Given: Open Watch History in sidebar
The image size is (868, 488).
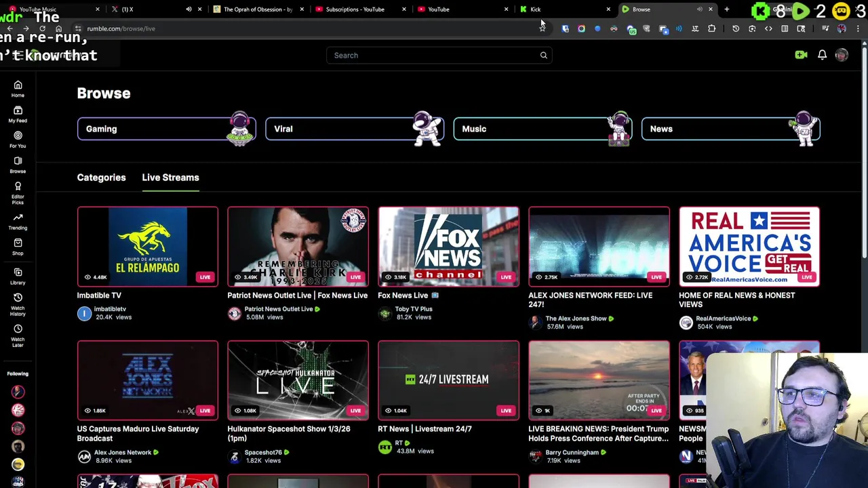Looking at the screenshot, I should (18, 304).
